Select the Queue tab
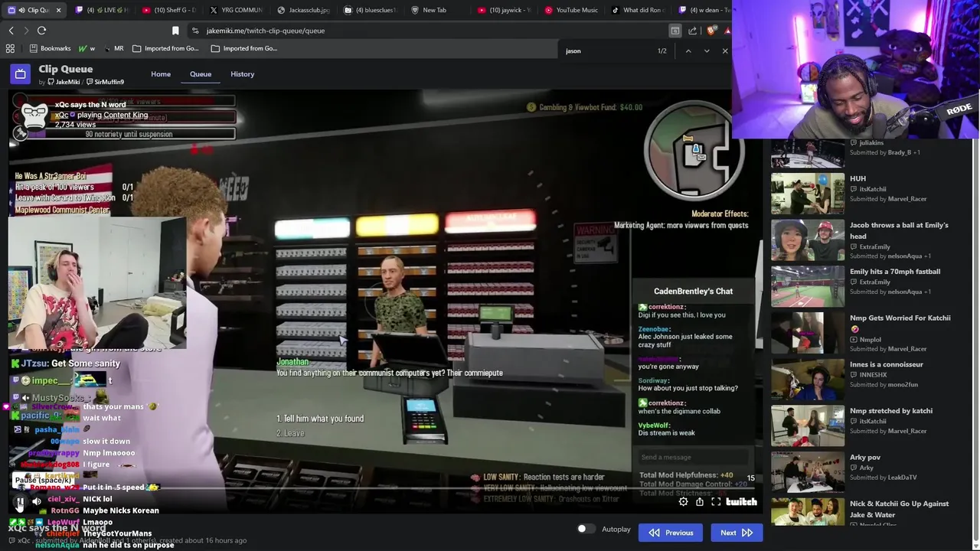Screen dimensions: 980x551 pos(201,74)
